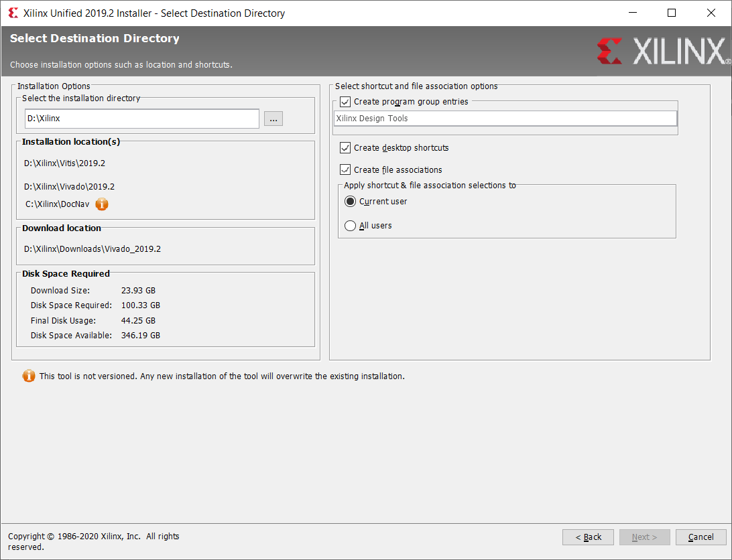Screen dimensions: 732x560
Task: Click the Xilinx Design Tools program group field
Action: [x=505, y=119]
